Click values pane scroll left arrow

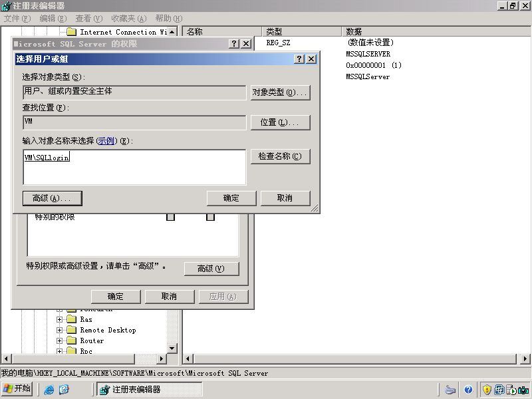(188, 358)
